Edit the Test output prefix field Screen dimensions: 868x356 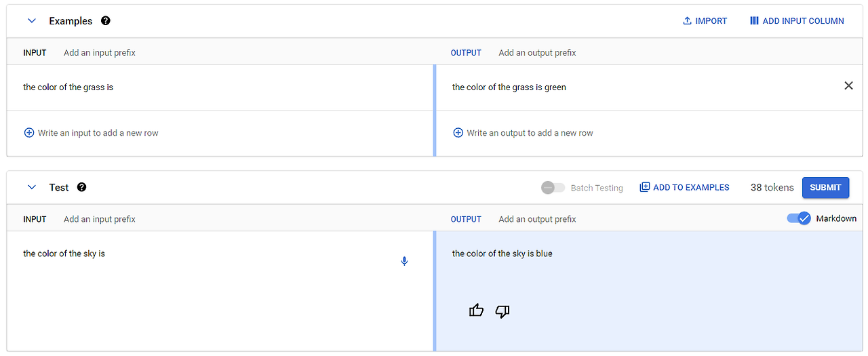click(x=537, y=219)
